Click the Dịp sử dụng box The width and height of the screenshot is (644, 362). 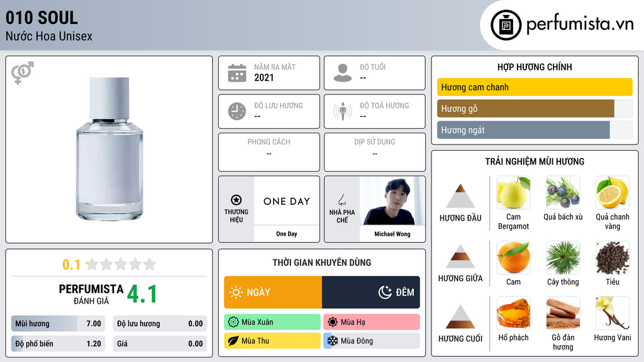coord(375,152)
